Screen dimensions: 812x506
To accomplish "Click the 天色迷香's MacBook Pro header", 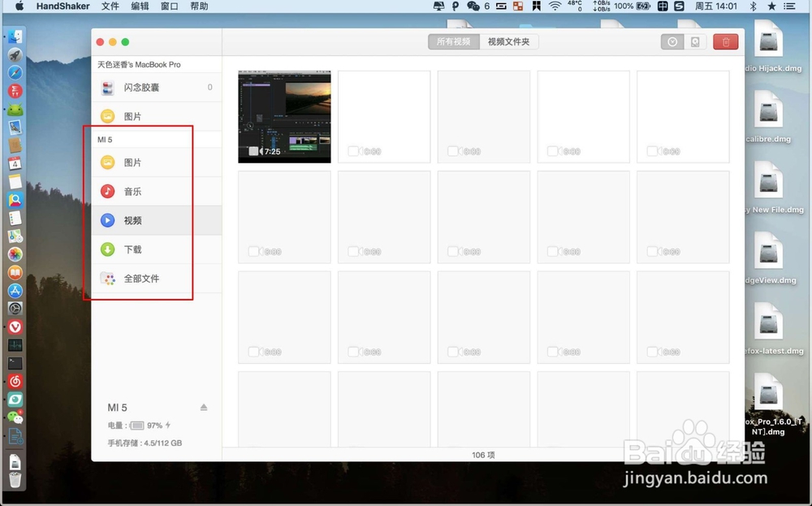I will point(139,64).
